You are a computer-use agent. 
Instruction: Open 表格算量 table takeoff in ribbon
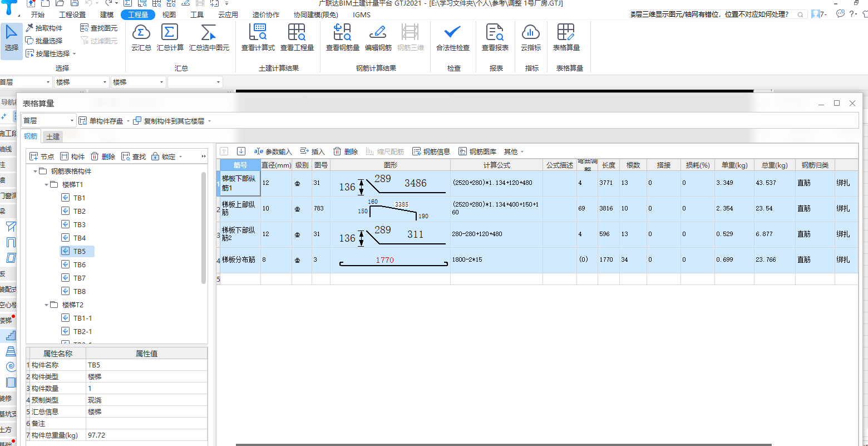click(x=566, y=38)
